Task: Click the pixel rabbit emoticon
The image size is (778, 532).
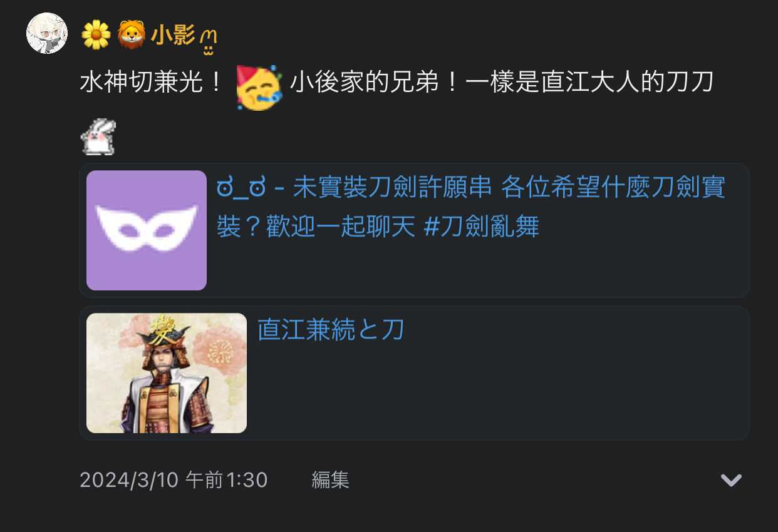Action: click(98, 137)
